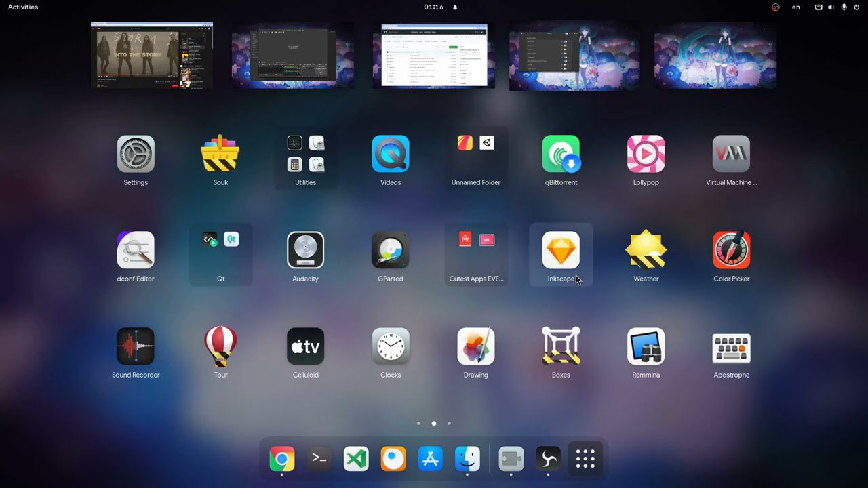Launch VS Code from the dock
The width and height of the screenshot is (868, 488).
(x=356, y=459)
